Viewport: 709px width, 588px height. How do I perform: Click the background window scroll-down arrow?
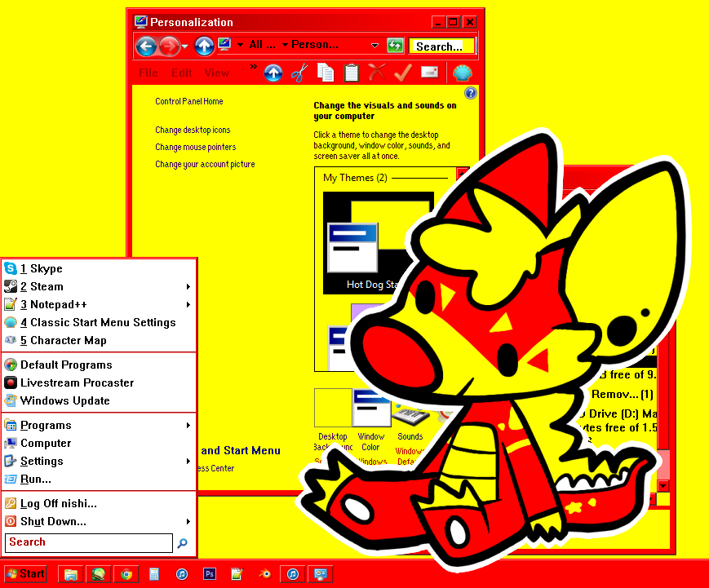pos(662,486)
